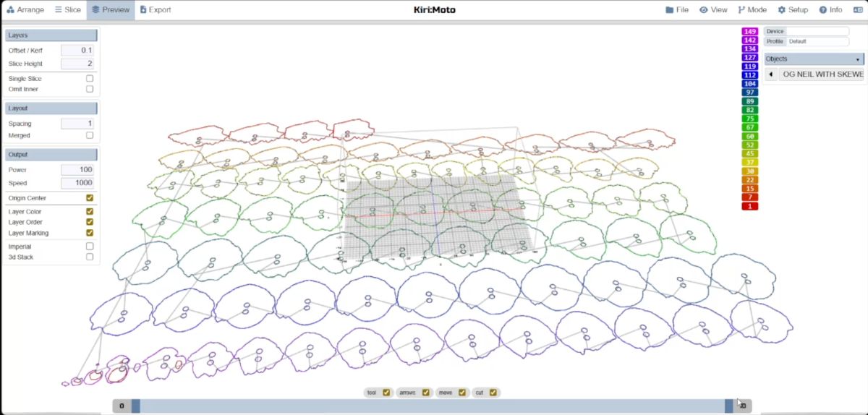Open the Export tab
This screenshot has width=868, height=415.
coord(156,10)
